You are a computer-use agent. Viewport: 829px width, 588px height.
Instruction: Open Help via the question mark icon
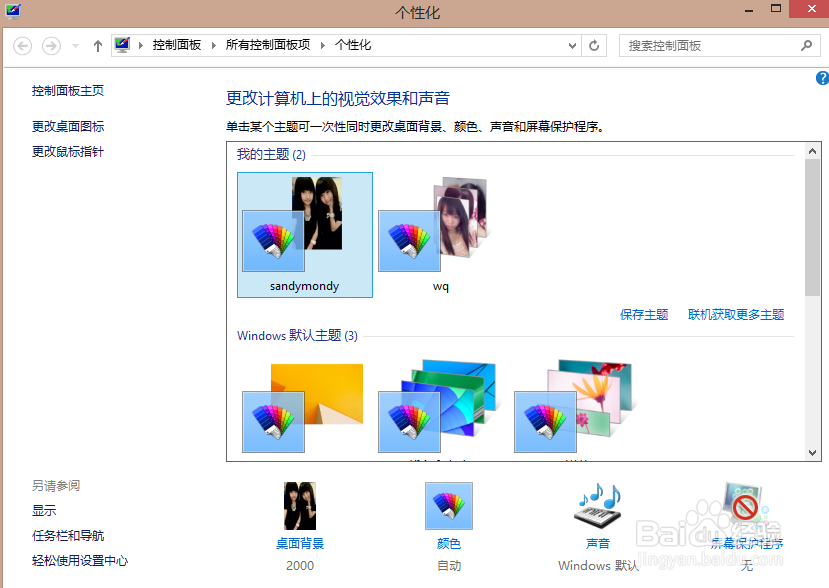(823, 78)
